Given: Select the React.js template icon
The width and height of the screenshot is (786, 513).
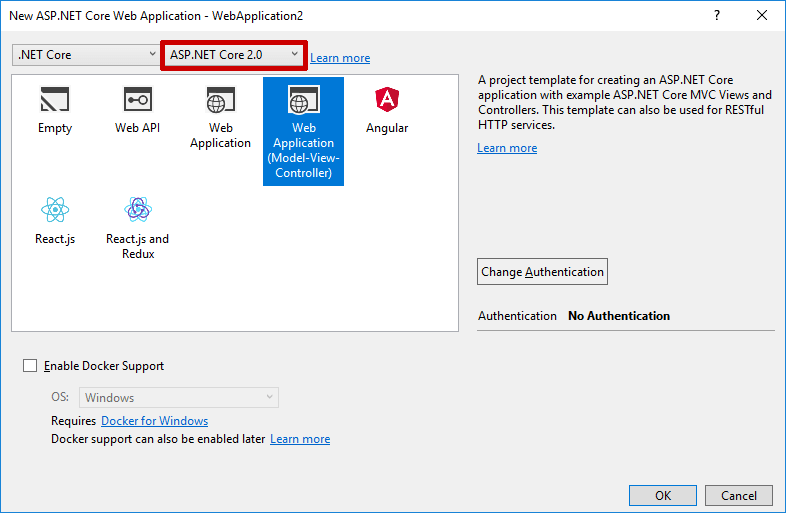Looking at the screenshot, I should pyautogui.click(x=55, y=210).
